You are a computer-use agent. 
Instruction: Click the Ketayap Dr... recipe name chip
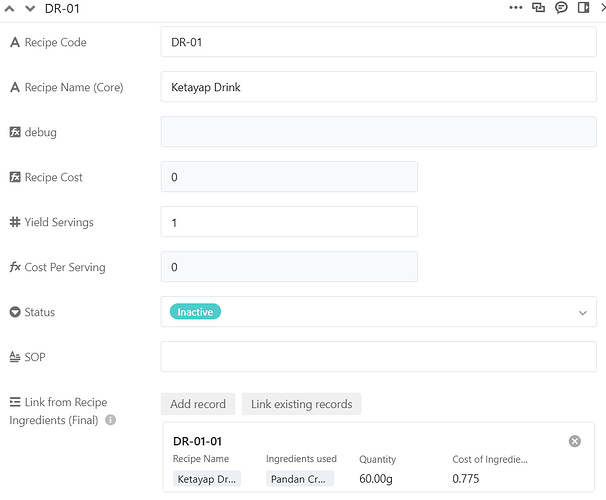point(207,479)
